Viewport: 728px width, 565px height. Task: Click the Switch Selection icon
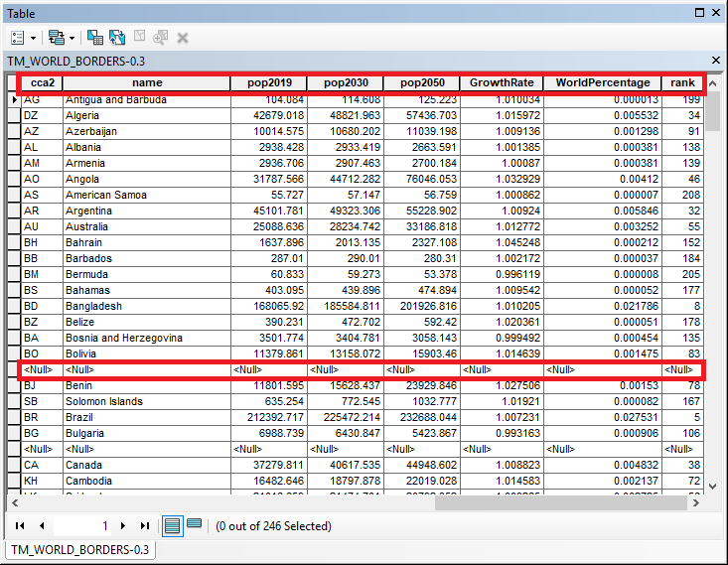pyautogui.click(x=117, y=37)
